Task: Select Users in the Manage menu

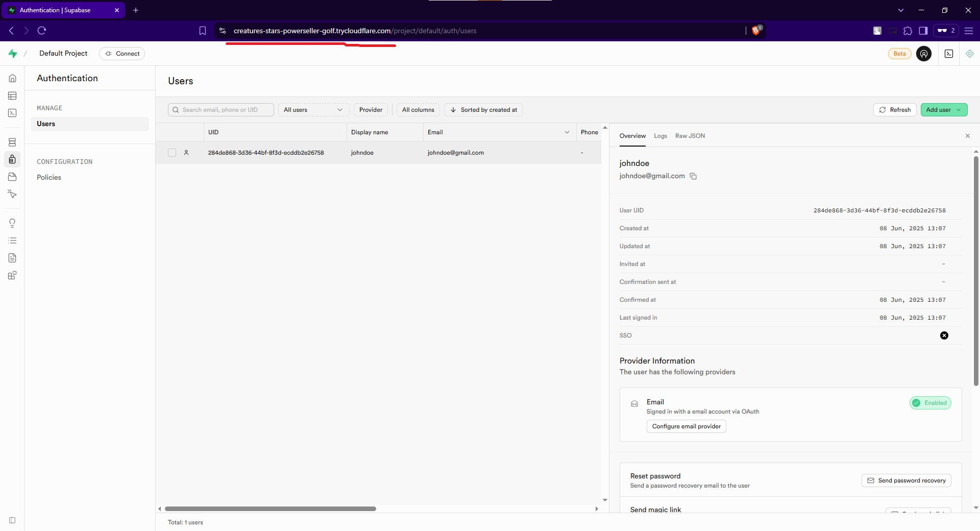Action: coord(90,124)
